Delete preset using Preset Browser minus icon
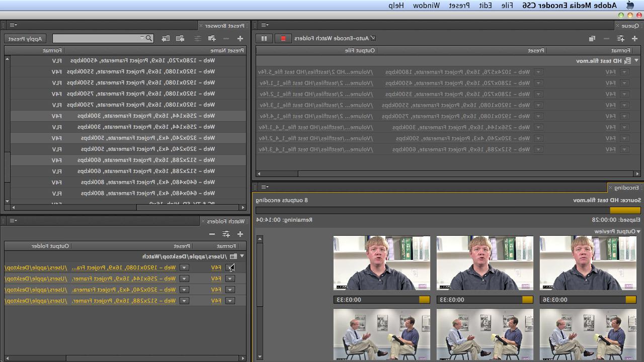This screenshot has width=644, height=362. 226,38
